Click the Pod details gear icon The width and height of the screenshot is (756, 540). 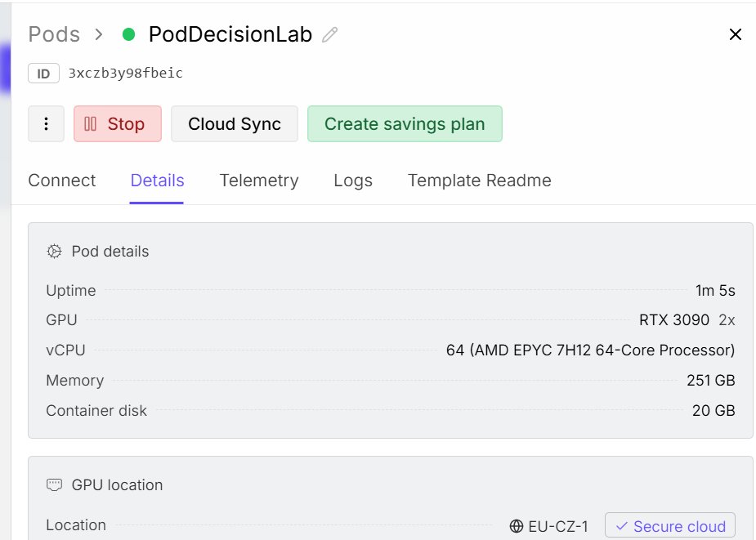tap(54, 251)
